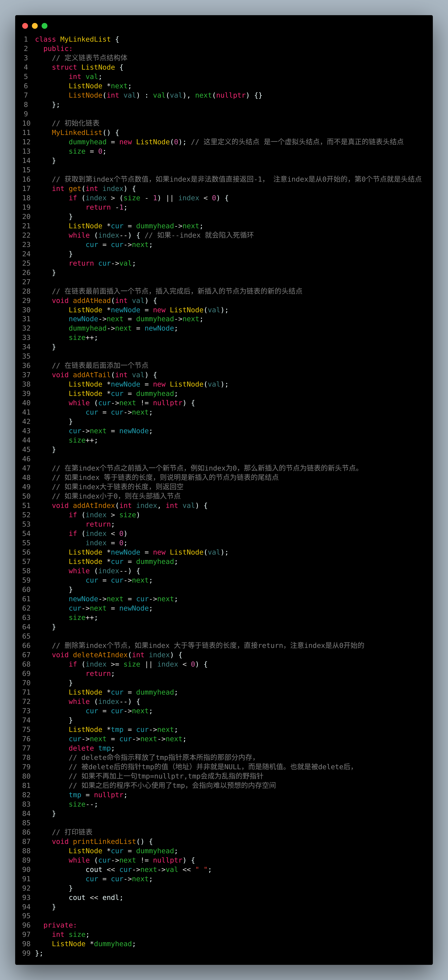The image size is (448, 980).
Task: Click the 'size--;' statement
Action: [x=83, y=804]
